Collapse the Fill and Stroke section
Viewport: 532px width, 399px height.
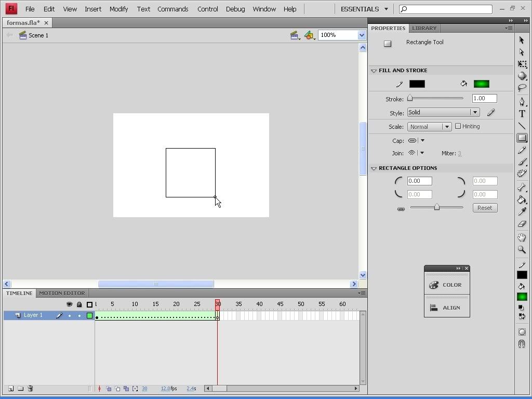coord(374,71)
